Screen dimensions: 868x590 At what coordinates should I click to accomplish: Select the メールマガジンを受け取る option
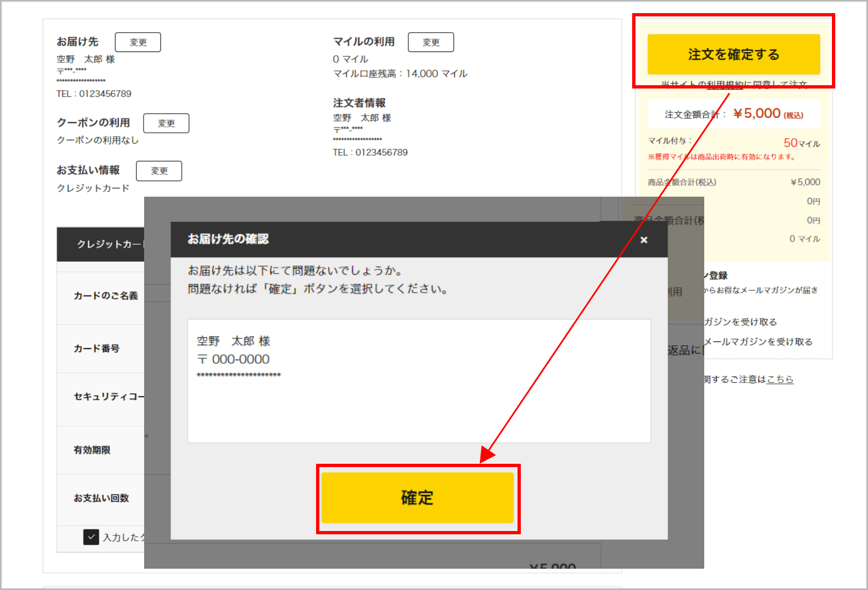coord(758,342)
